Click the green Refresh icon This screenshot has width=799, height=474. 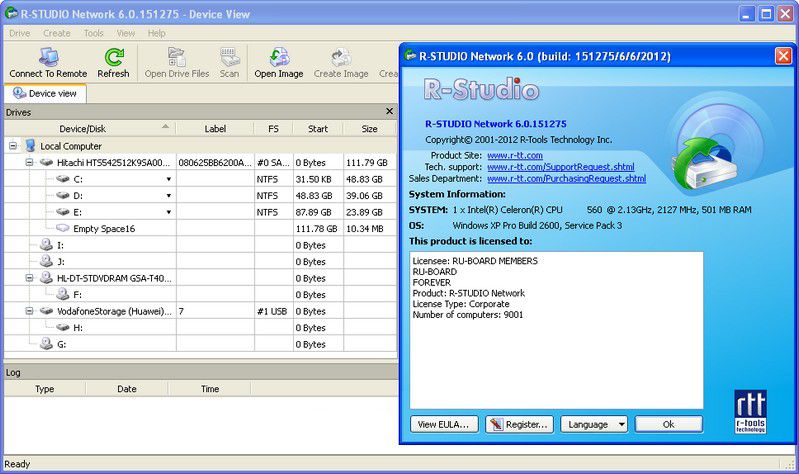tap(114, 57)
